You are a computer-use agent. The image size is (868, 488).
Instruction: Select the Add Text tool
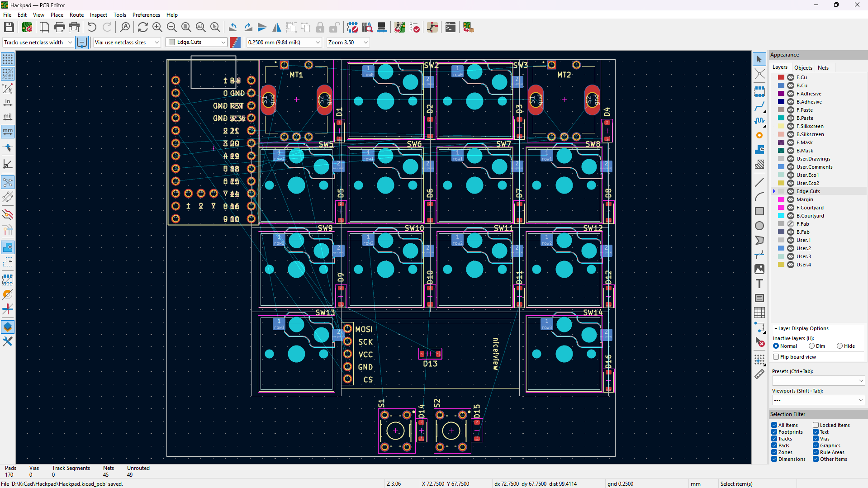(759, 284)
